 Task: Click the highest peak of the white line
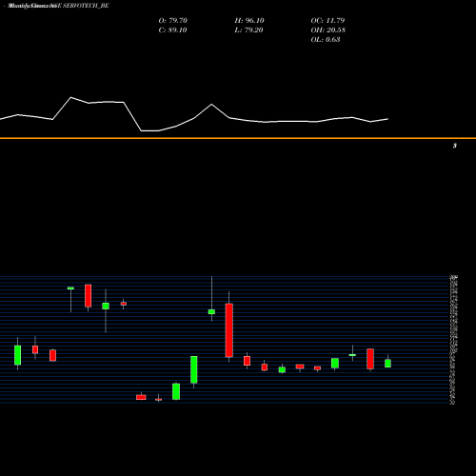click(x=70, y=97)
